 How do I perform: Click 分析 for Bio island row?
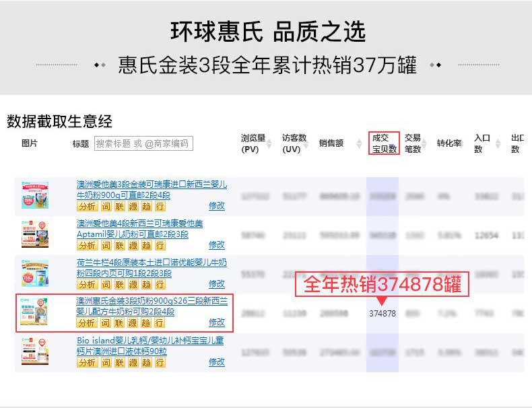coord(87,362)
